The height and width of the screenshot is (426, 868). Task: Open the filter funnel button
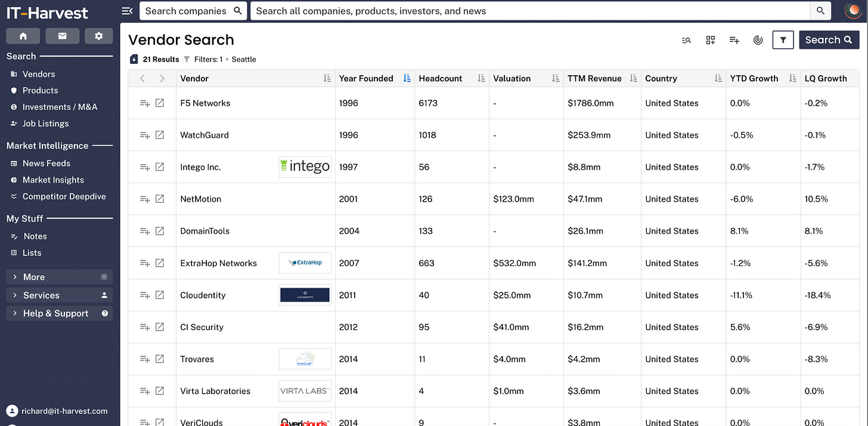(x=783, y=40)
